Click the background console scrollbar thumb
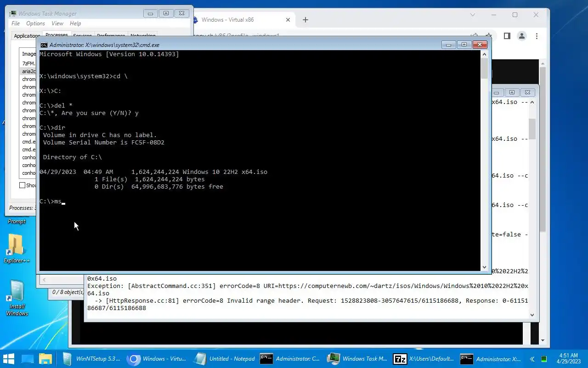The width and height of the screenshot is (588, 368). click(x=532, y=129)
